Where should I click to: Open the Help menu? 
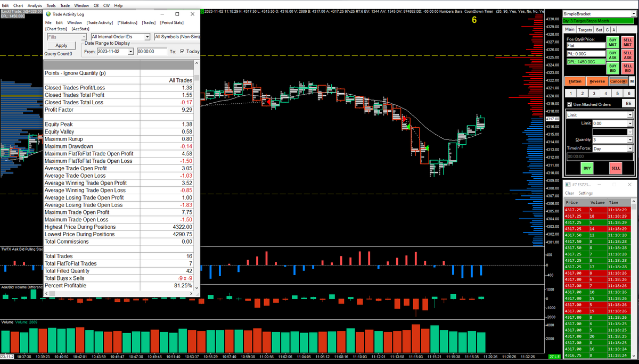pyautogui.click(x=118, y=5)
